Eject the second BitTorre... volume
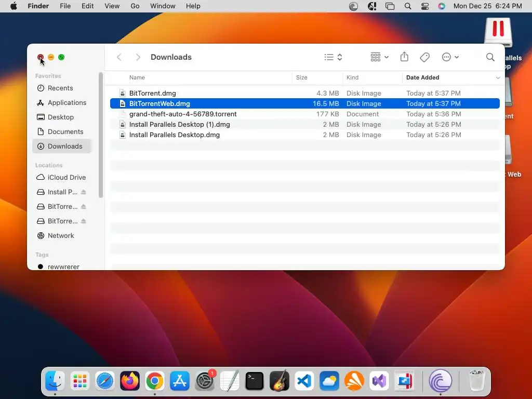This screenshot has height=399, width=532. pyautogui.click(x=84, y=221)
